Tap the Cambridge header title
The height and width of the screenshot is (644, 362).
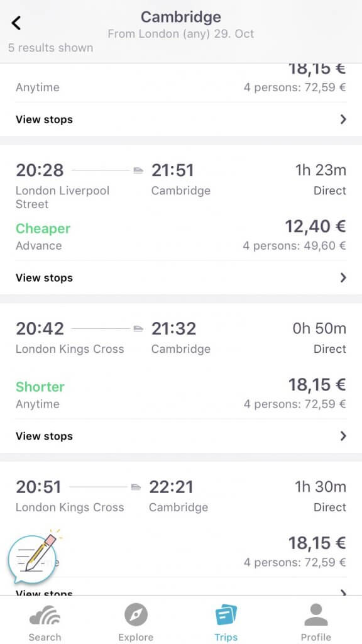(x=180, y=17)
